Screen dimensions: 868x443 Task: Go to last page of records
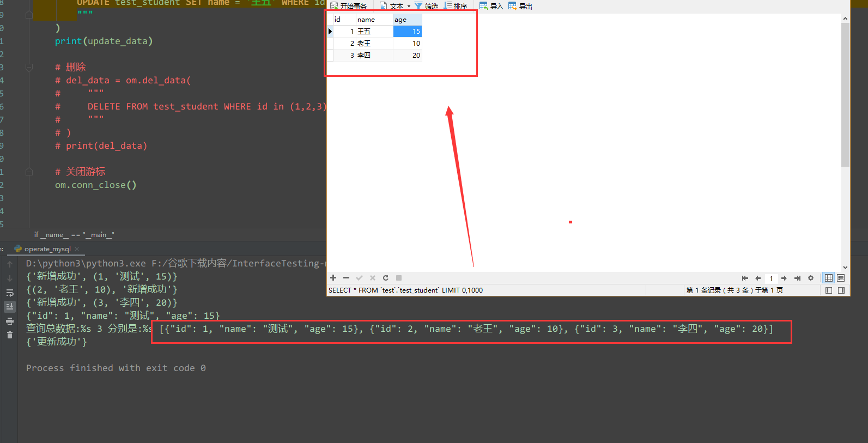point(797,278)
